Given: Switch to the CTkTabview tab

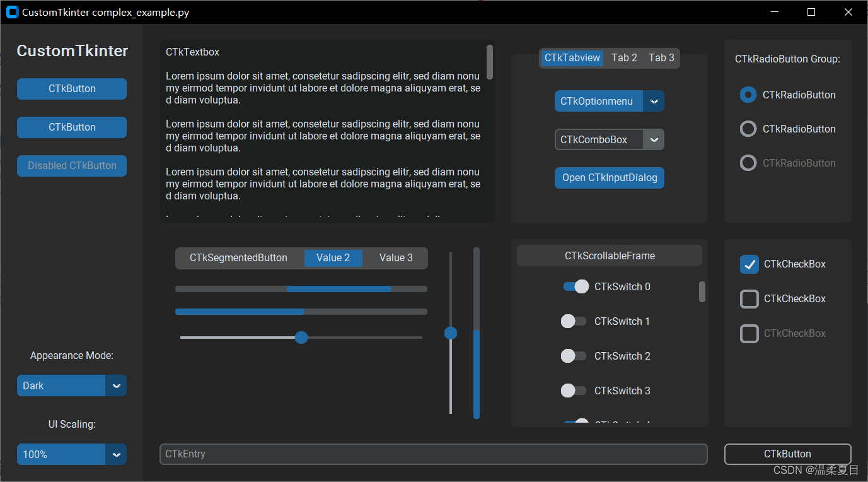Looking at the screenshot, I should (572, 58).
